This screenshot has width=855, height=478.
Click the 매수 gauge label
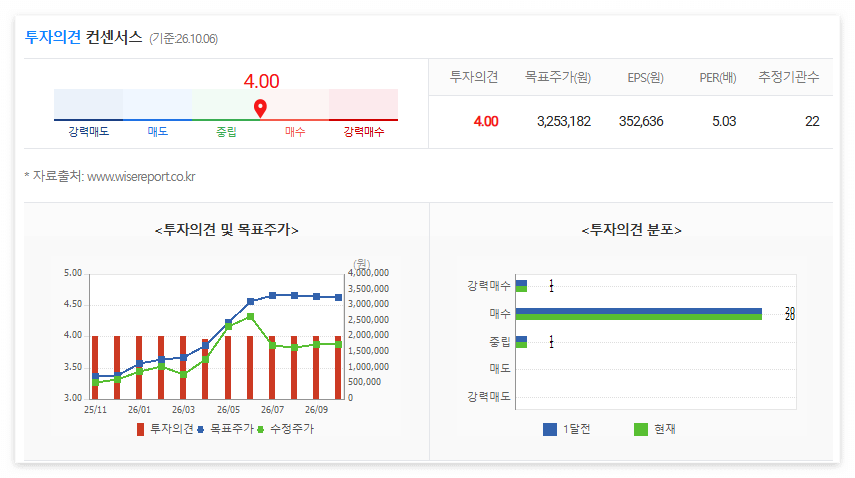point(295,131)
